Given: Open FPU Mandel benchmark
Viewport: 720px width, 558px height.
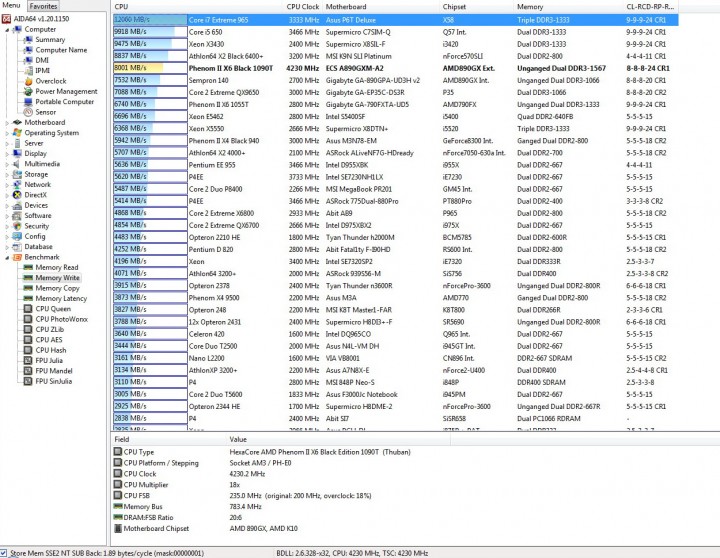Looking at the screenshot, I should (x=54, y=371).
